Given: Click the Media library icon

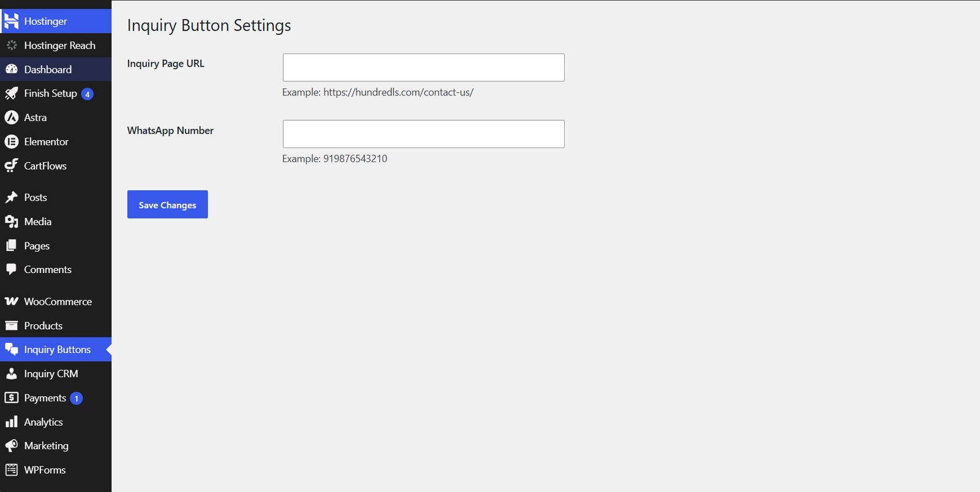Looking at the screenshot, I should [11, 222].
